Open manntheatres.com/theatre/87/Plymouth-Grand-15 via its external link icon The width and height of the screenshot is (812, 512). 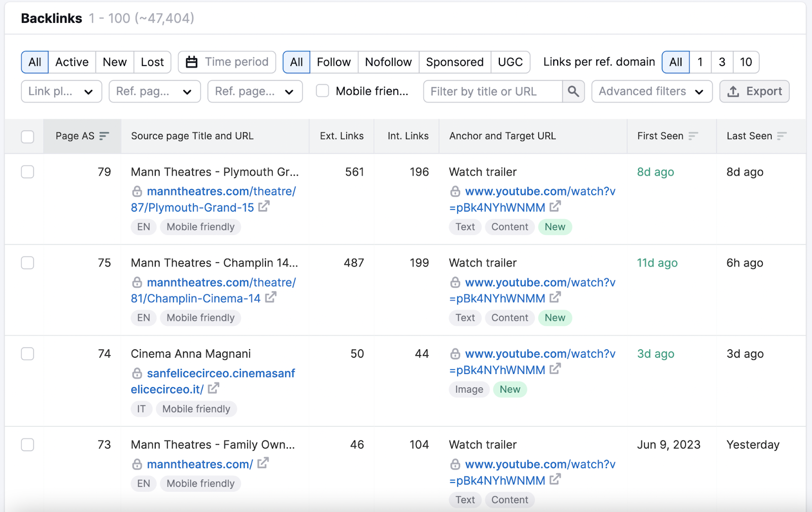pos(264,207)
